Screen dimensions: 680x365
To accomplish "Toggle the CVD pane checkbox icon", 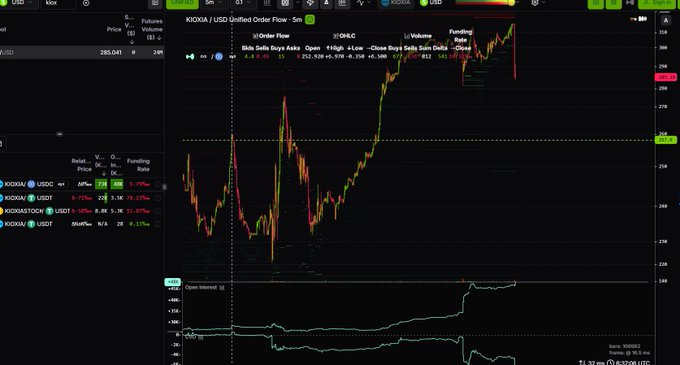I will [x=201, y=337].
